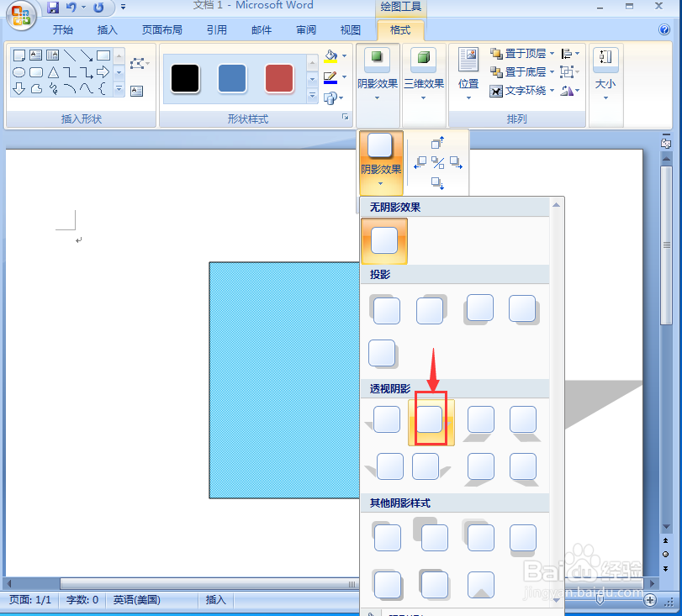Click the zoom in plus button

(x=650, y=600)
